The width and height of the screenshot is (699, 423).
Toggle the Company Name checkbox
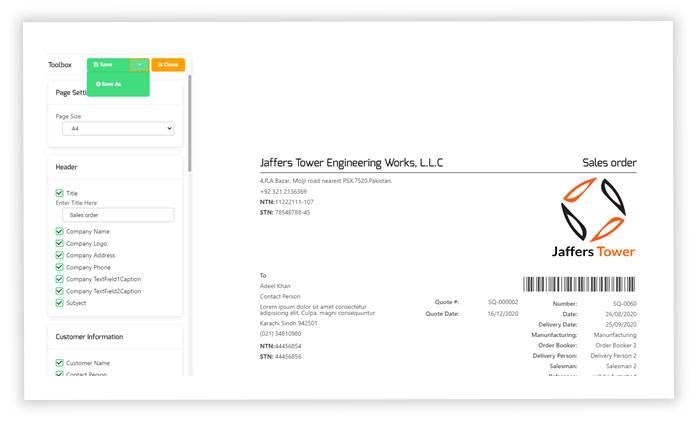(59, 231)
